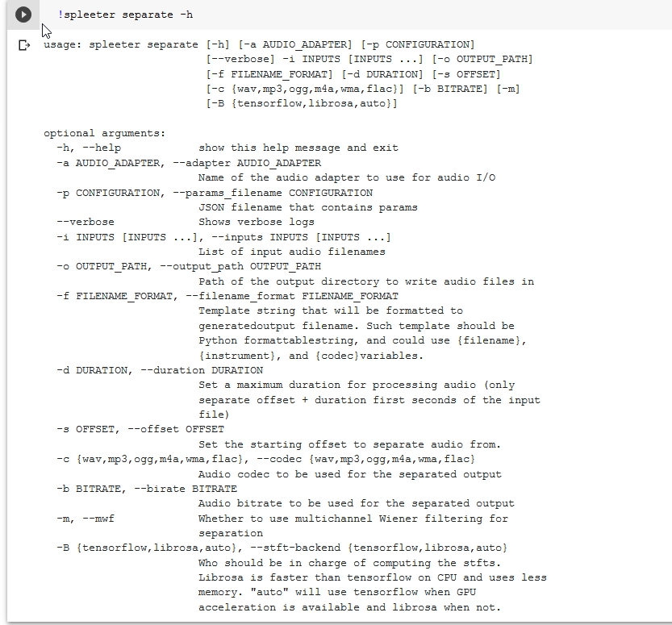Click '--params_filename CONFIGURATION' option text
The width and height of the screenshot is (672, 625).
[273, 193]
